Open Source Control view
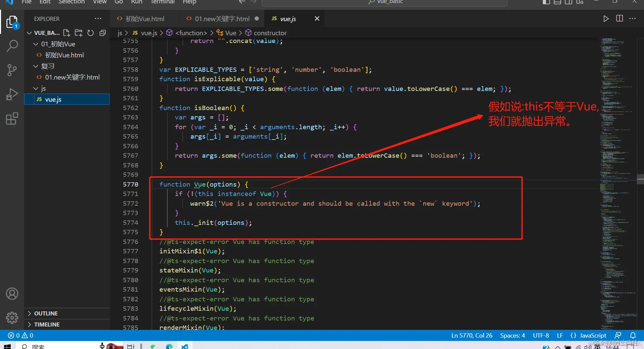The width and height of the screenshot is (644, 349). click(x=12, y=70)
